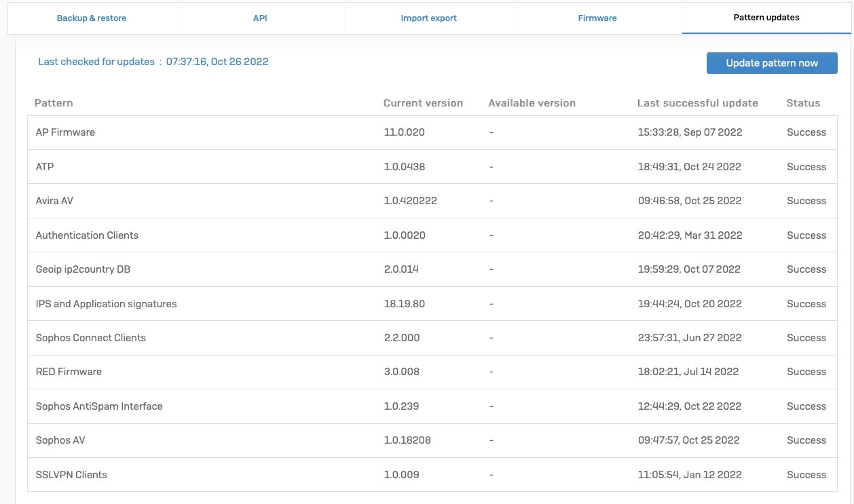Click the 11:05:54, Jan 12 2022 update time

click(690, 475)
